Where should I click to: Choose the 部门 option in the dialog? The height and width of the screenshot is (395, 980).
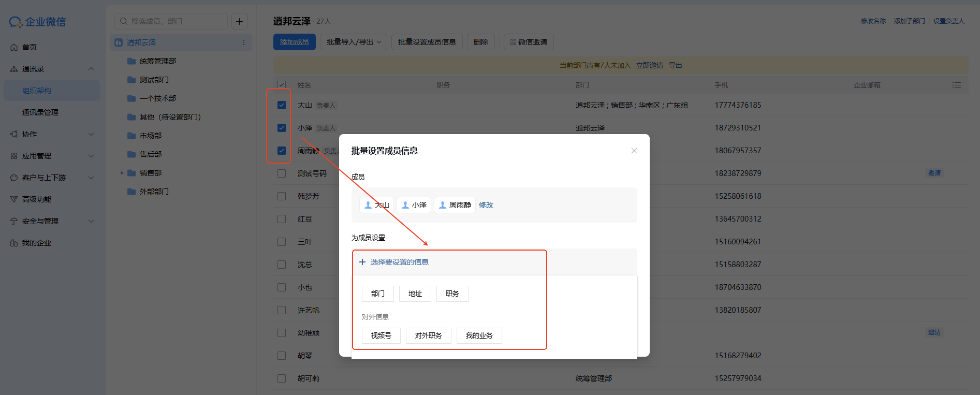tap(377, 294)
